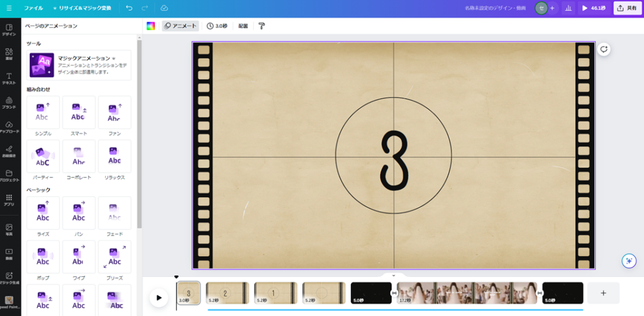This screenshot has width=644, height=316.
Task: Click the undo arrow icon
Action: coord(129,8)
